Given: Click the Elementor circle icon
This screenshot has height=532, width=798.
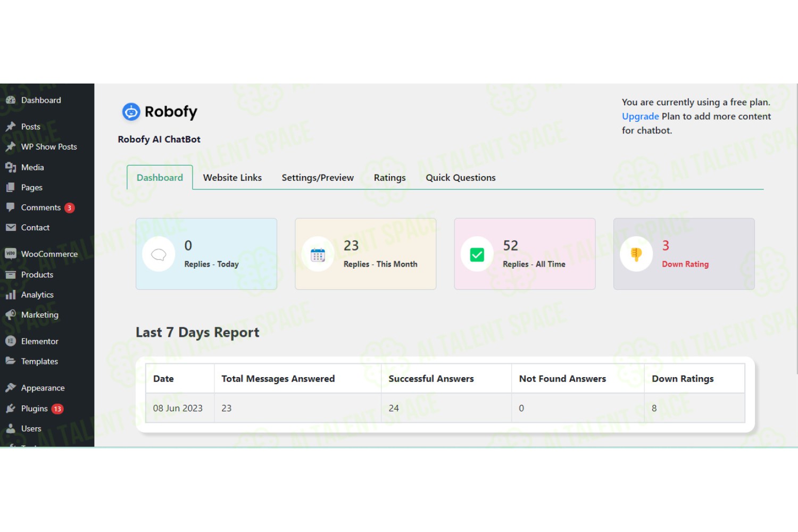Looking at the screenshot, I should click(x=11, y=341).
